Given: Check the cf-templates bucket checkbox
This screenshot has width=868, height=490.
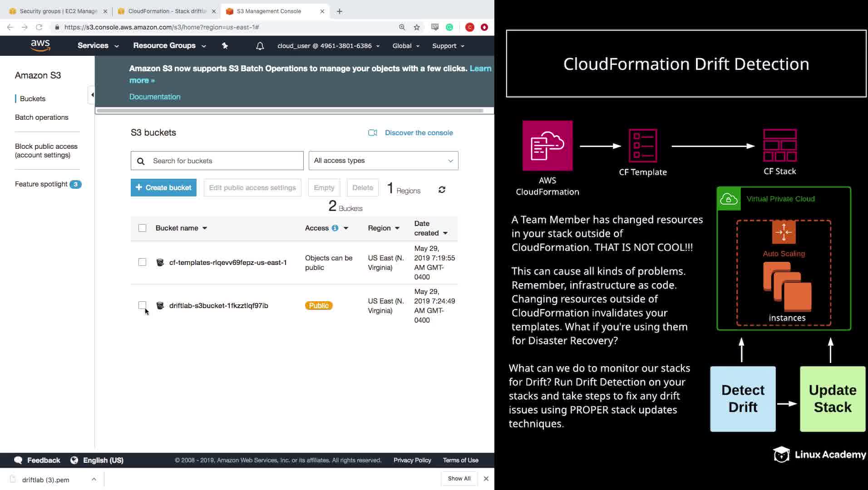Looking at the screenshot, I should [x=142, y=262].
